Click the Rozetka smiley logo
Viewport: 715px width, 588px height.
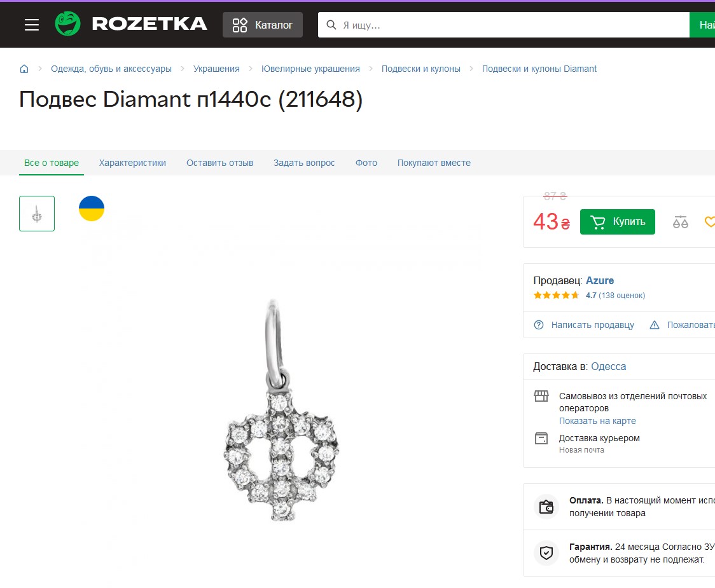[x=68, y=24]
